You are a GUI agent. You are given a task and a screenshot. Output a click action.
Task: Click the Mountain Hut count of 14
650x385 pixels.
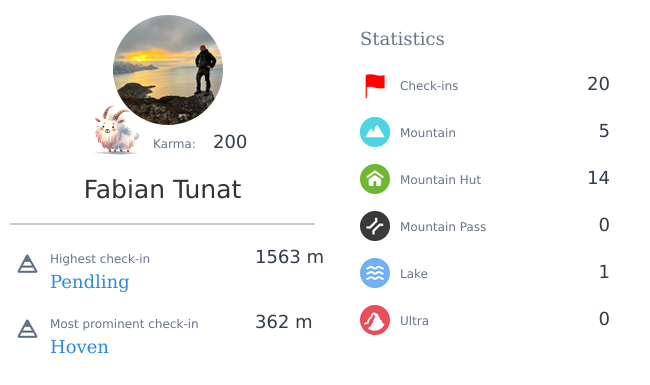coord(598,178)
